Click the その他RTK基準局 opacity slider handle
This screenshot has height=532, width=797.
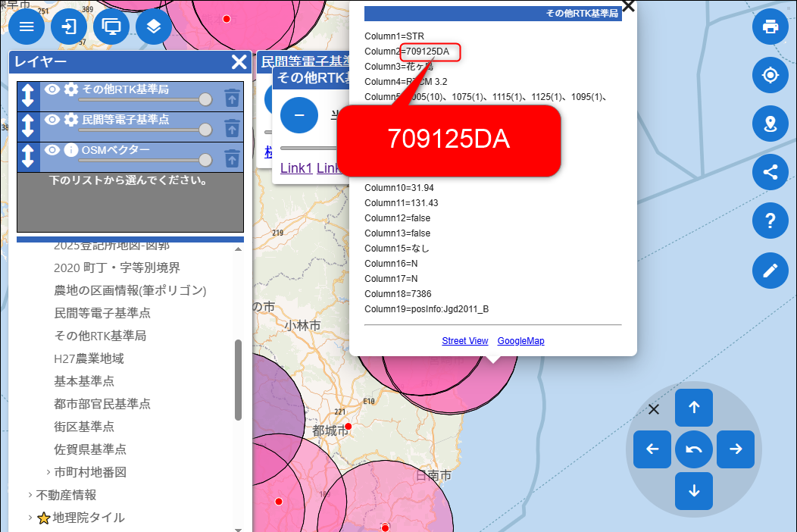click(205, 99)
